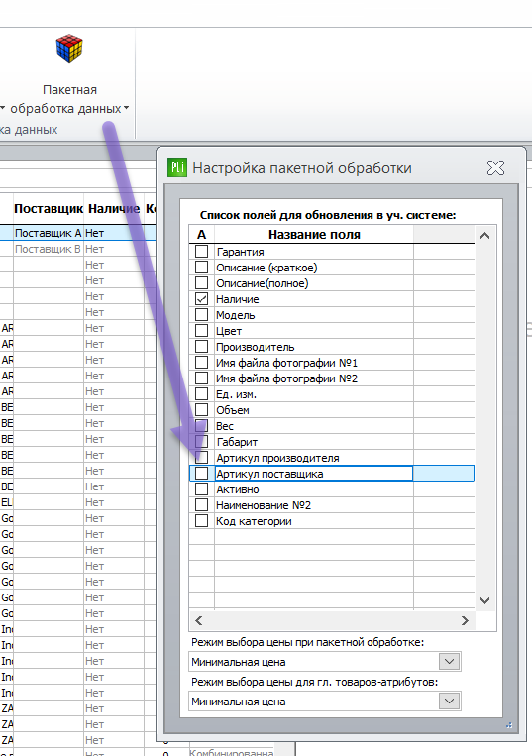Uncheck the Наличие field checkbox
Screen dimensions: 532x756
coord(201,299)
